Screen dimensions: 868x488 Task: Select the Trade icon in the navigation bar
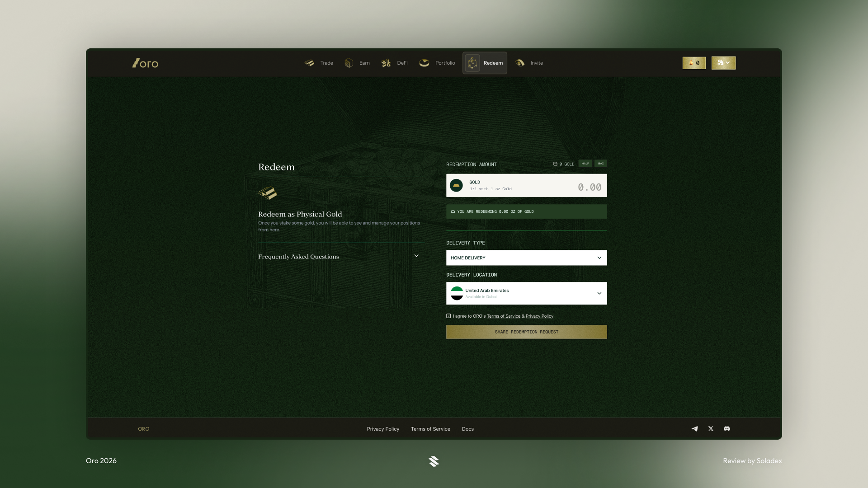pyautogui.click(x=309, y=63)
